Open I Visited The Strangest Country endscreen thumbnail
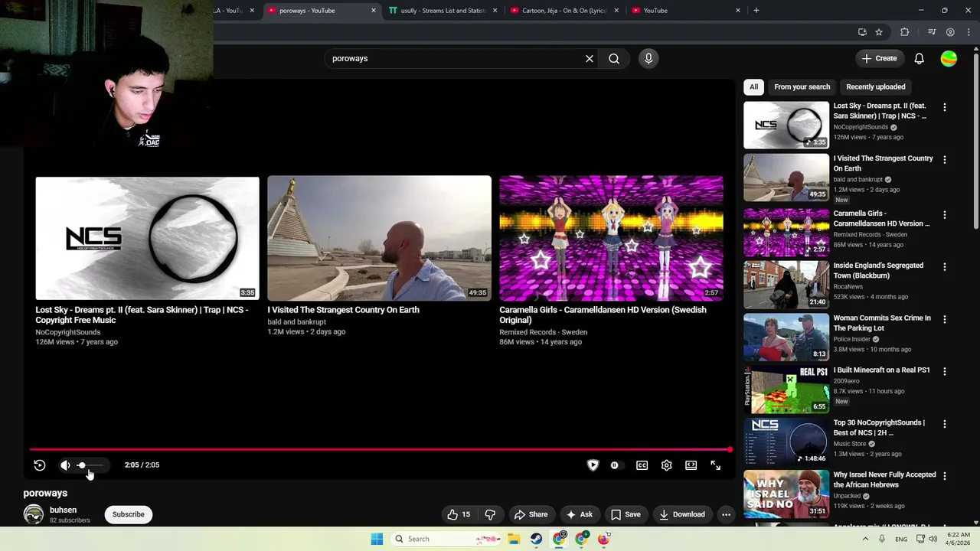The height and width of the screenshot is (551, 980). 379,239
